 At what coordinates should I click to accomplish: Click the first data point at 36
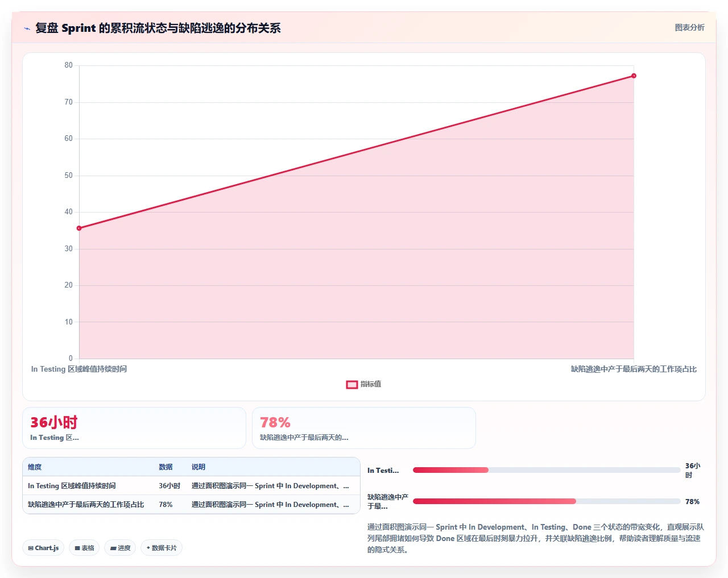(x=79, y=228)
